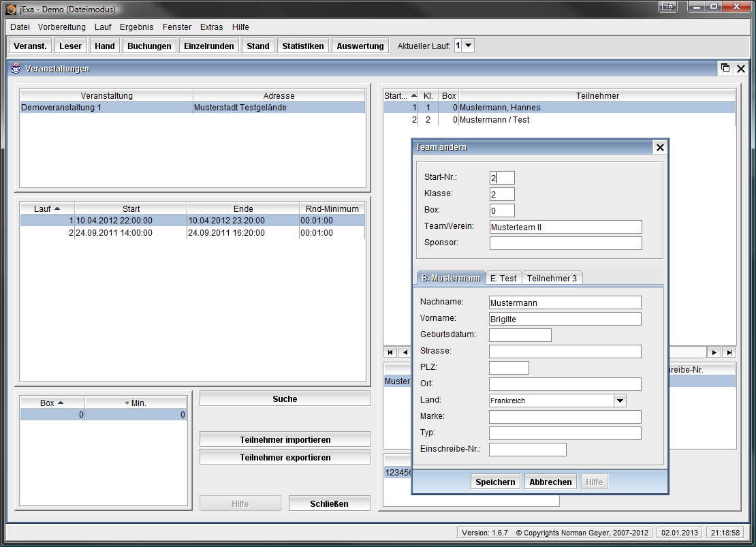Click the scroll-to-first arrow under participant list
This screenshot has height=547, width=756.
point(390,352)
